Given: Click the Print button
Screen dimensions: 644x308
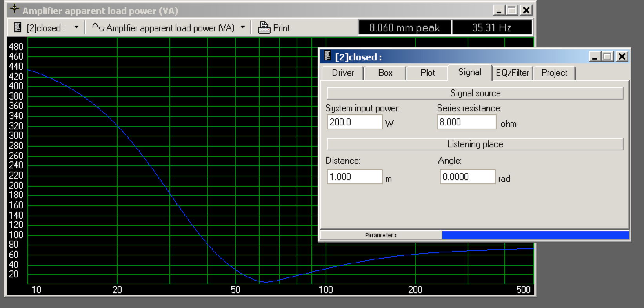Looking at the screenshot, I should point(274,28).
